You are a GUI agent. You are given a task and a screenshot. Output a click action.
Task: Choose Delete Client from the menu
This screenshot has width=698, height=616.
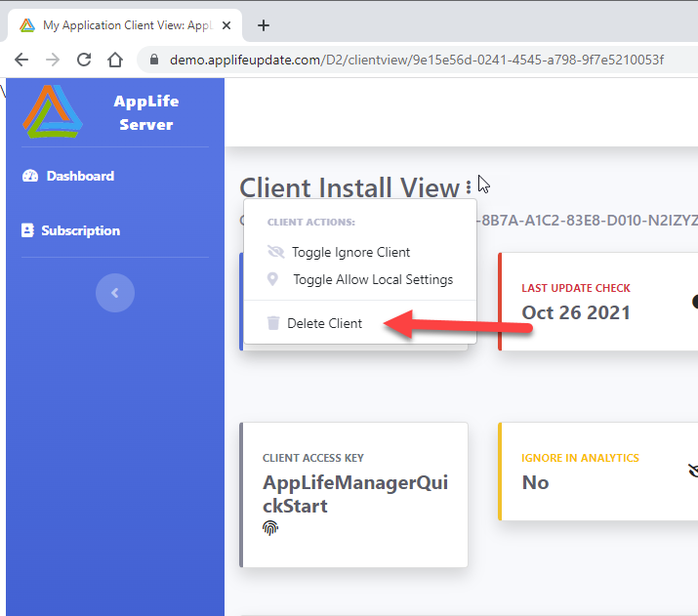click(324, 323)
